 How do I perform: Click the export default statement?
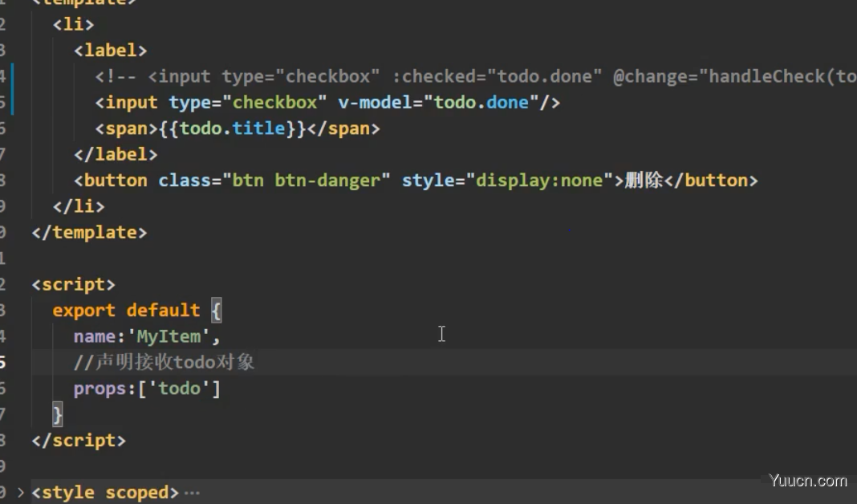pos(137,311)
